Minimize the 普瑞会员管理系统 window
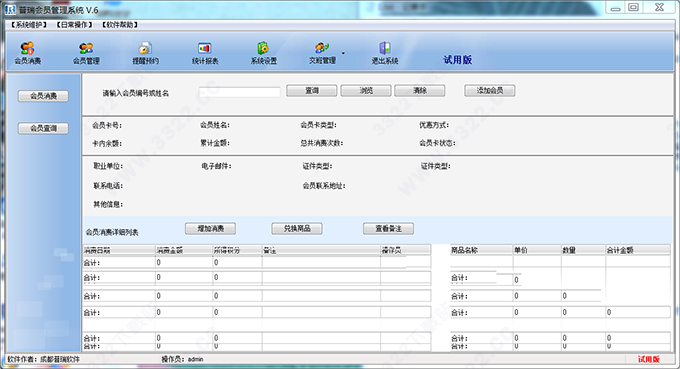The width and height of the screenshot is (680, 369). click(615, 7)
